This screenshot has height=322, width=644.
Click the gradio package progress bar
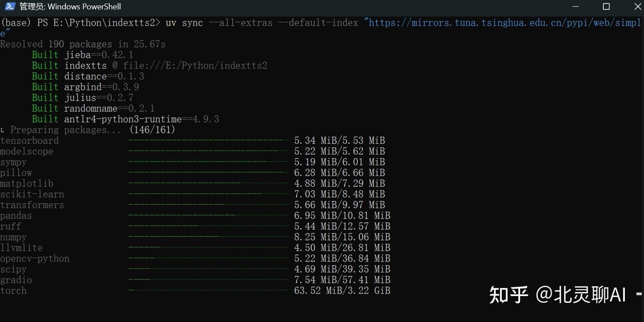coord(208,280)
